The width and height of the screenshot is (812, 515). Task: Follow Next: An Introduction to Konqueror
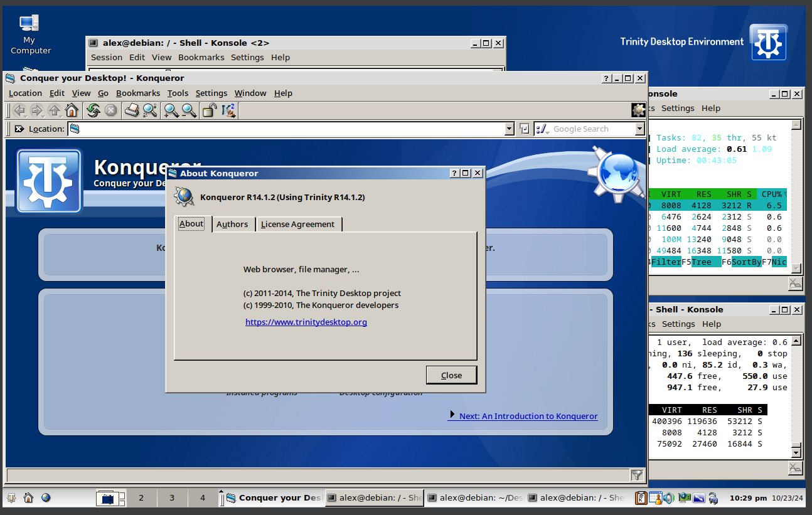coord(528,416)
